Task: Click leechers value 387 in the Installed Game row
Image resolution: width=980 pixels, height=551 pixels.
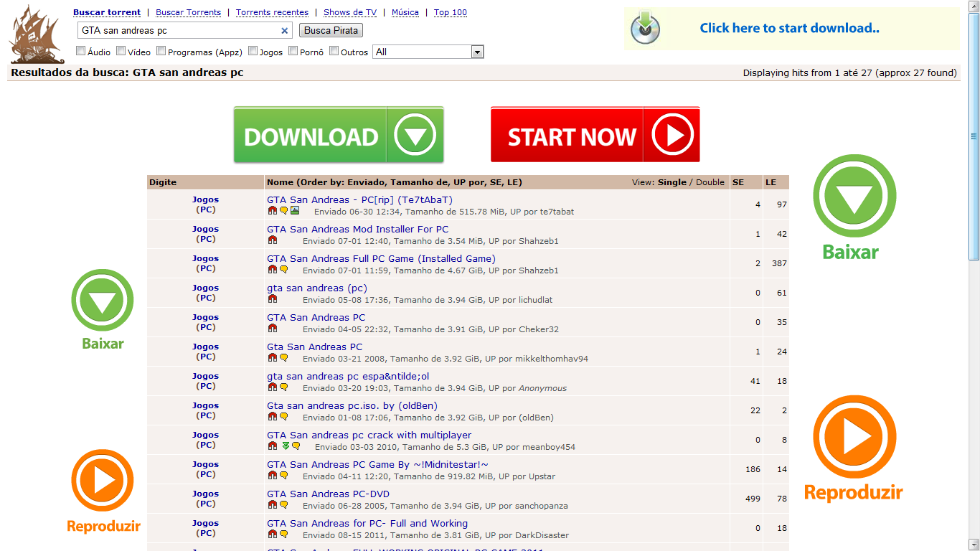Action: click(x=779, y=263)
